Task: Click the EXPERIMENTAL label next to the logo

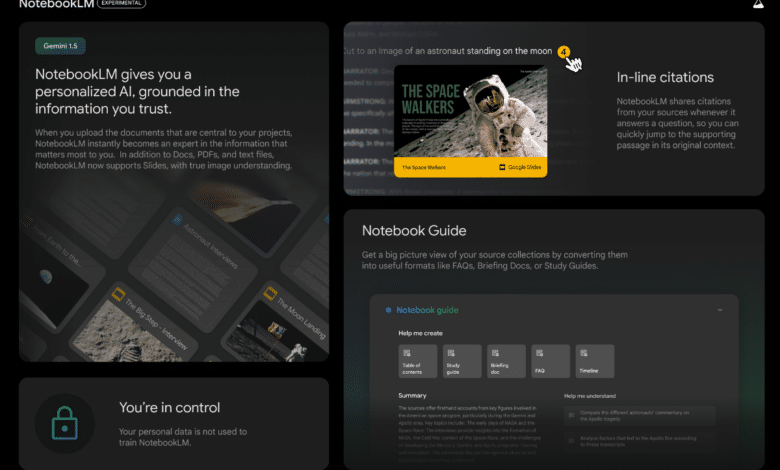Action: 121,4
